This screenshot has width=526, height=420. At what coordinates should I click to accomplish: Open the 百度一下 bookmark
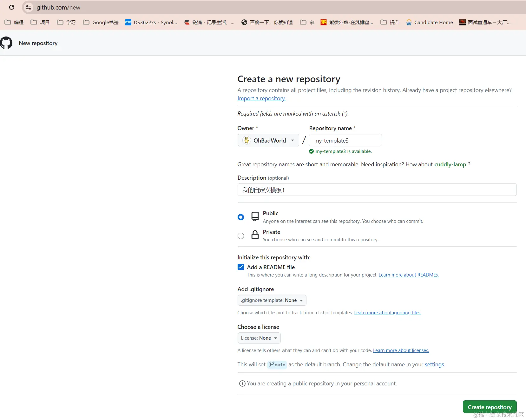pos(267,22)
